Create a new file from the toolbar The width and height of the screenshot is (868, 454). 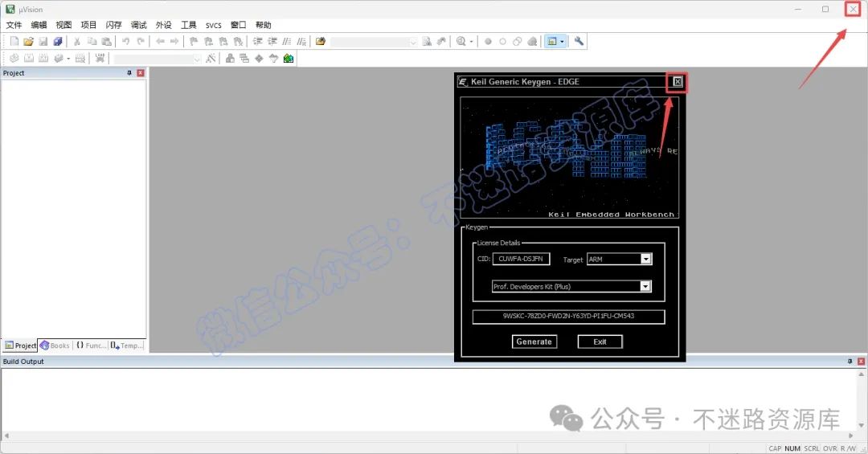(14, 41)
